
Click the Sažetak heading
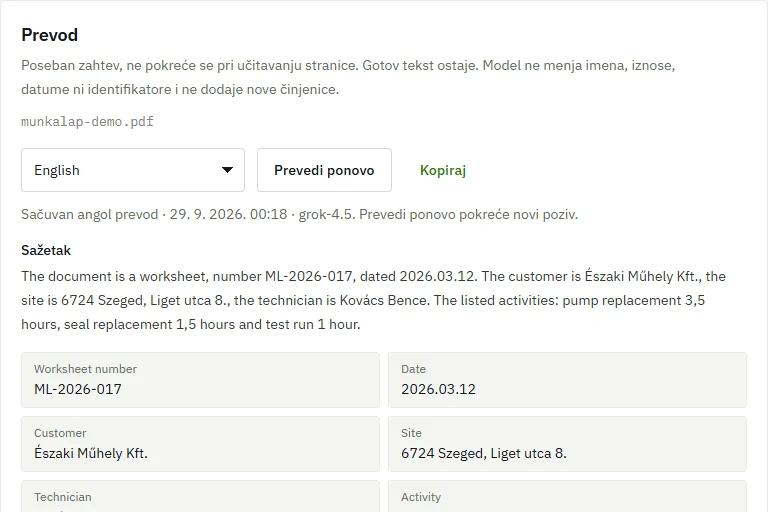coord(46,250)
